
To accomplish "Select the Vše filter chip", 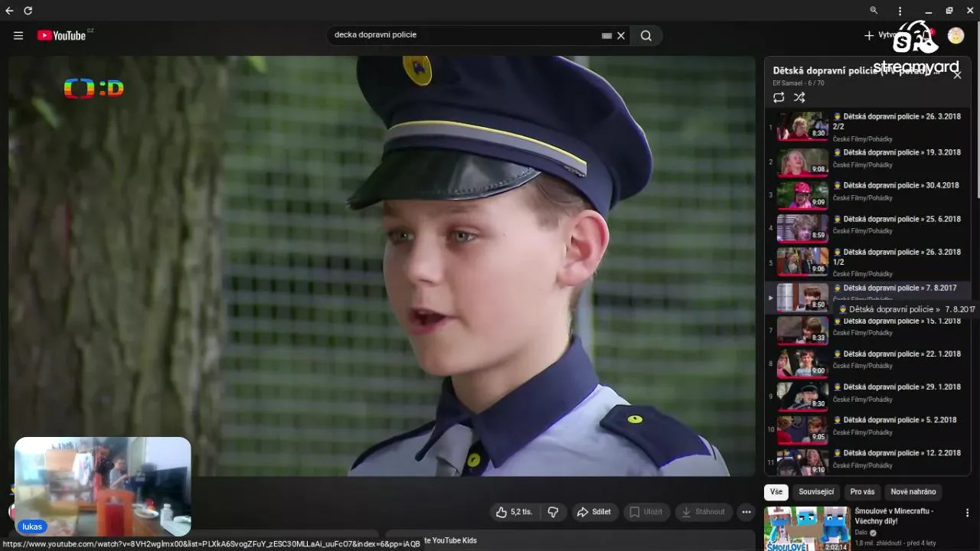I will (x=776, y=491).
